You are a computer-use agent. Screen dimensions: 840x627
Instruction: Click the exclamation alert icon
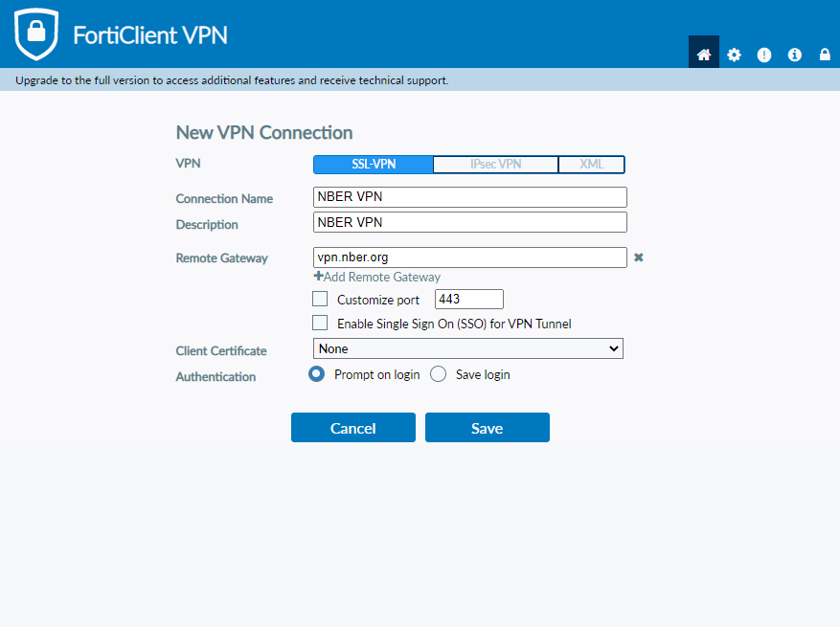point(764,55)
